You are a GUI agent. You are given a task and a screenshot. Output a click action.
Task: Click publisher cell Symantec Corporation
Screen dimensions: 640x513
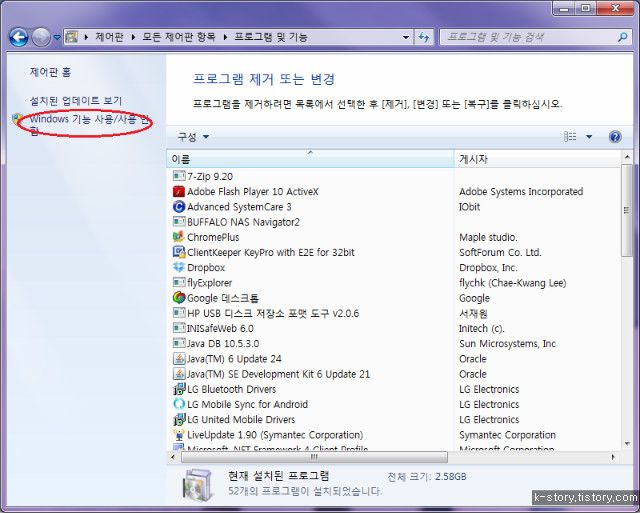click(x=507, y=435)
